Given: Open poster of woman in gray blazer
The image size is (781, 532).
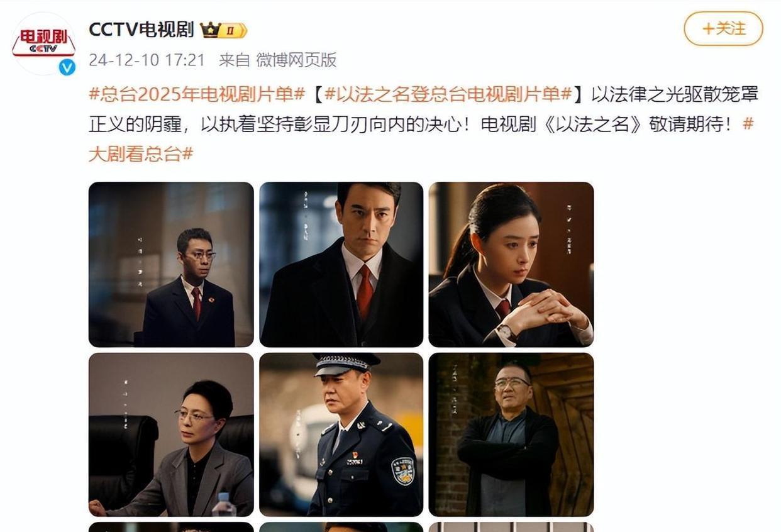Looking at the screenshot, I should coord(171,435).
